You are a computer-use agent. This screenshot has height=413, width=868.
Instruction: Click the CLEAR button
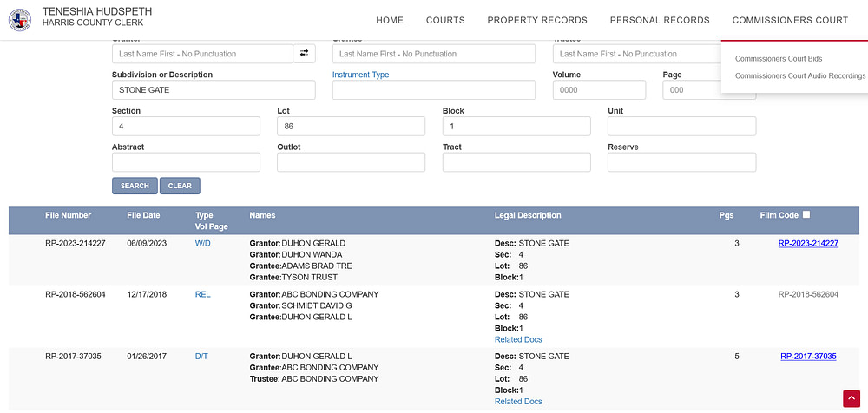pyautogui.click(x=180, y=186)
